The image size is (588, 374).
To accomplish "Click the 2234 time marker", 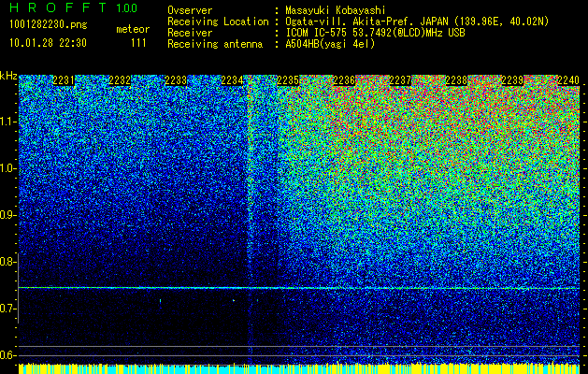I will click(x=232, y=80).
